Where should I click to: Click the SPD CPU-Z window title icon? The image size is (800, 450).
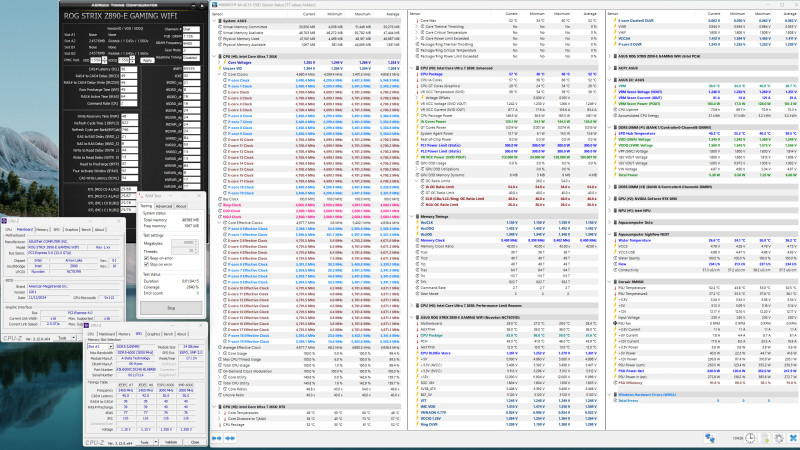tap(87, 325)
